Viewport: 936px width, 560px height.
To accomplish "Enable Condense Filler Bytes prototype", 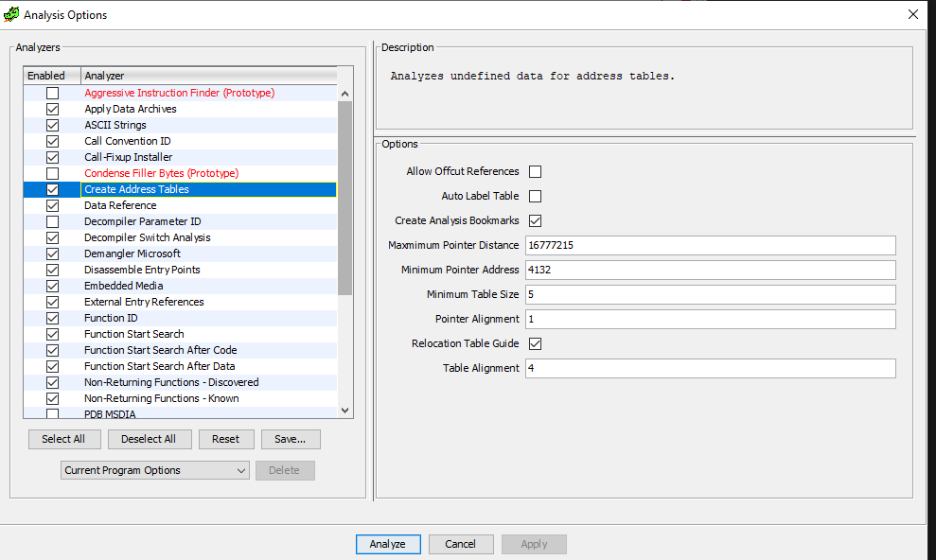I will click(x=52, y=173).
